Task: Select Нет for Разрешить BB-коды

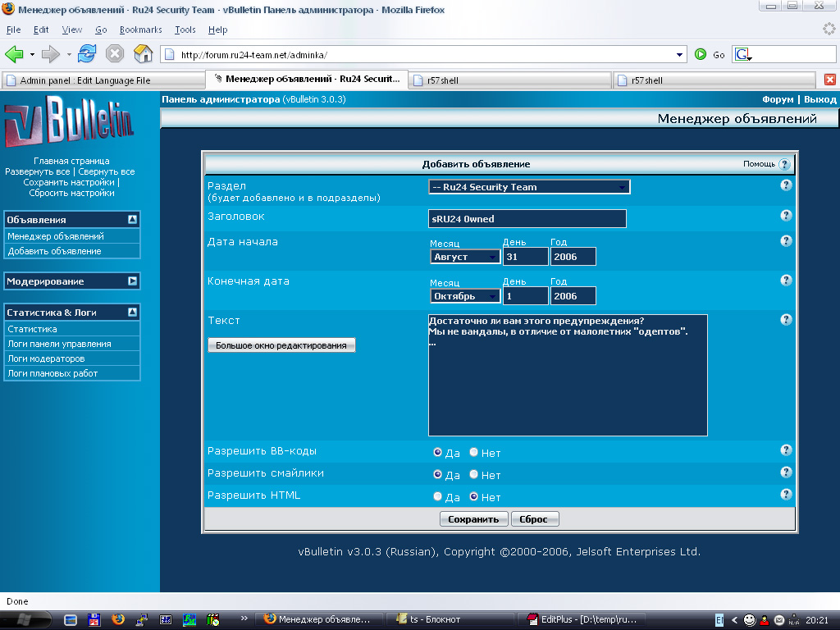Action: (473, 452)
